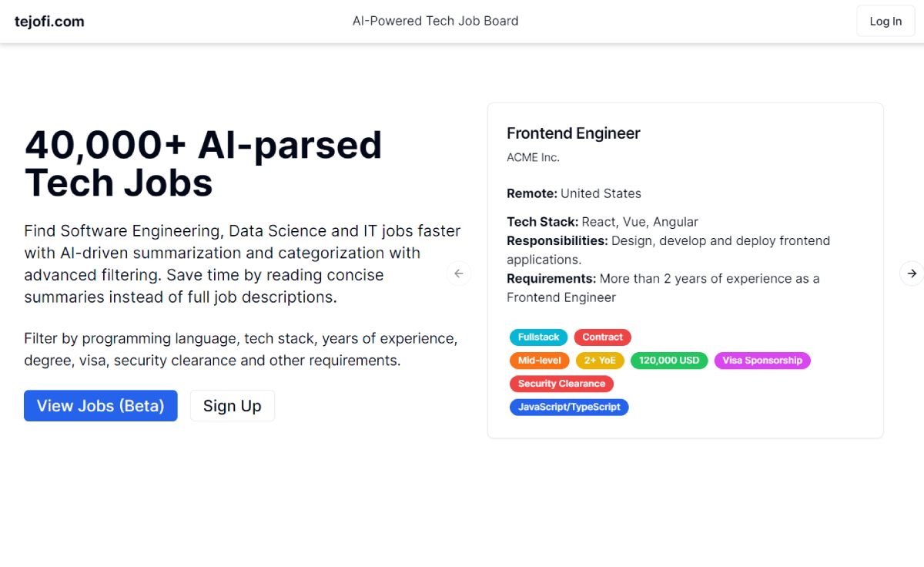Click the Security Clearance tag
The image size is (924, 567).
(561, 384)
